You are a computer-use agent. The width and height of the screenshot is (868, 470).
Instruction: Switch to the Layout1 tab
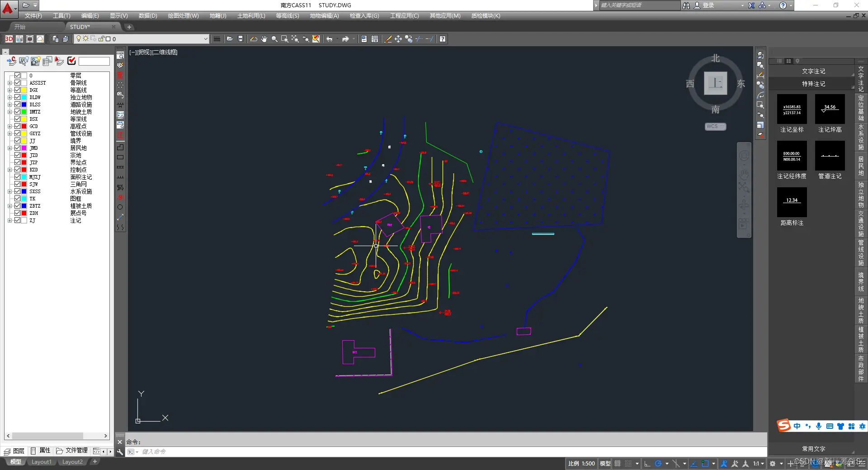pos(42,462)
